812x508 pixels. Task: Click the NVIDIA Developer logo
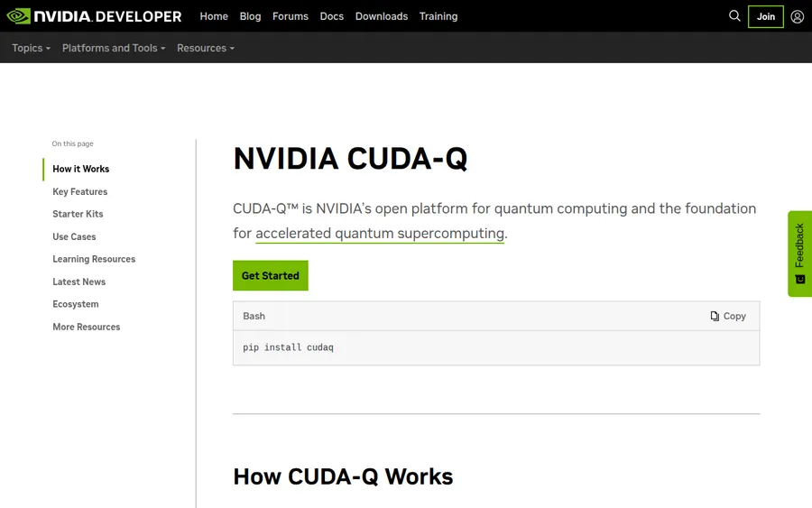[94, 16]
